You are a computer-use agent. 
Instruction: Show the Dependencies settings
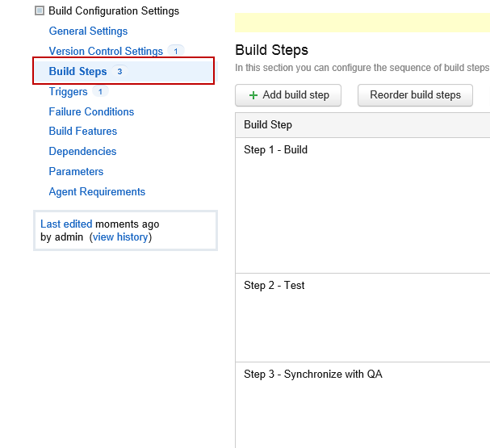pyautogui.click(x=82, y=152)
